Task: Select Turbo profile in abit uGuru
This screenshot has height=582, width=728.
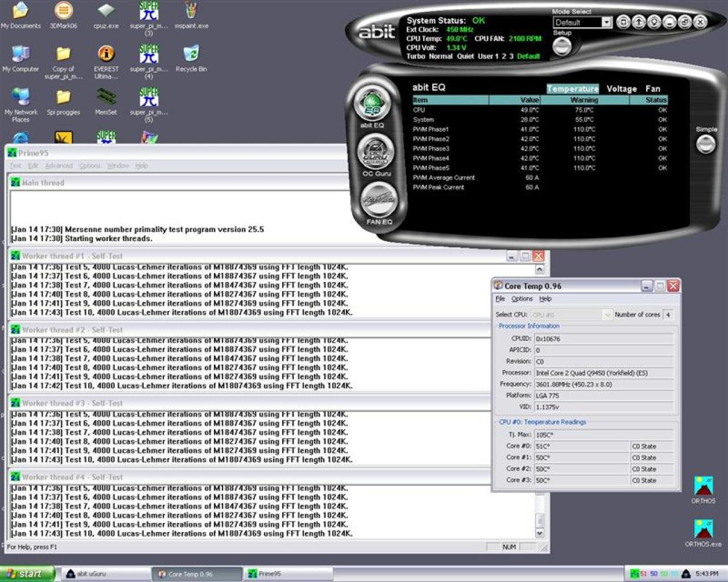Action: (x=416, y=56)
